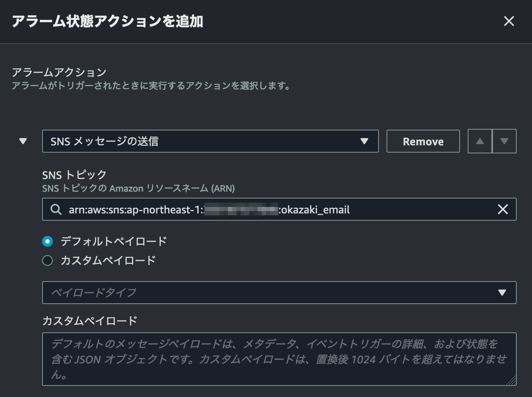Screen dimensions: 532x397
Task: Move the action up with the up arrow
Action: pyautogui.click(x=480, y=141)
